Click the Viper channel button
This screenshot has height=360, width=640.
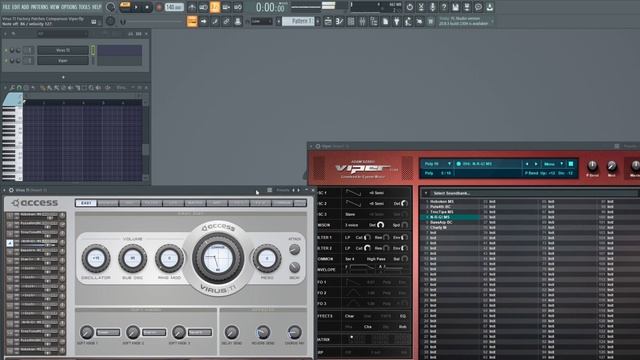pos(63,60)
